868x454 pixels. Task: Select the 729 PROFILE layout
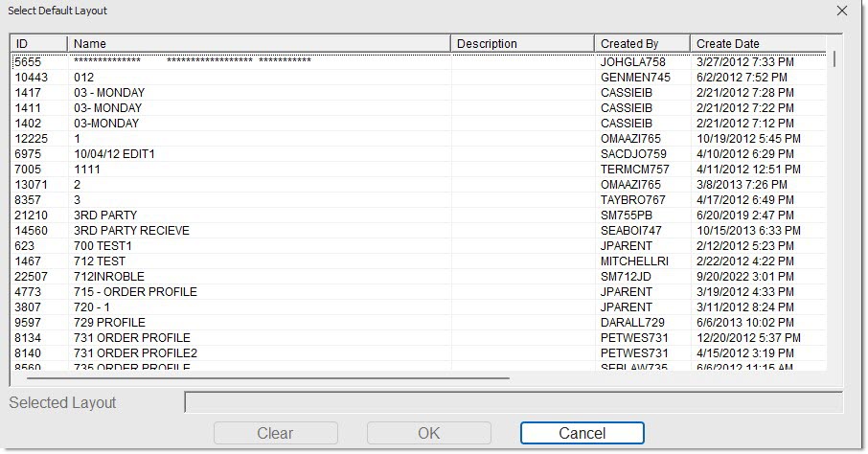(x=109, y=323)
